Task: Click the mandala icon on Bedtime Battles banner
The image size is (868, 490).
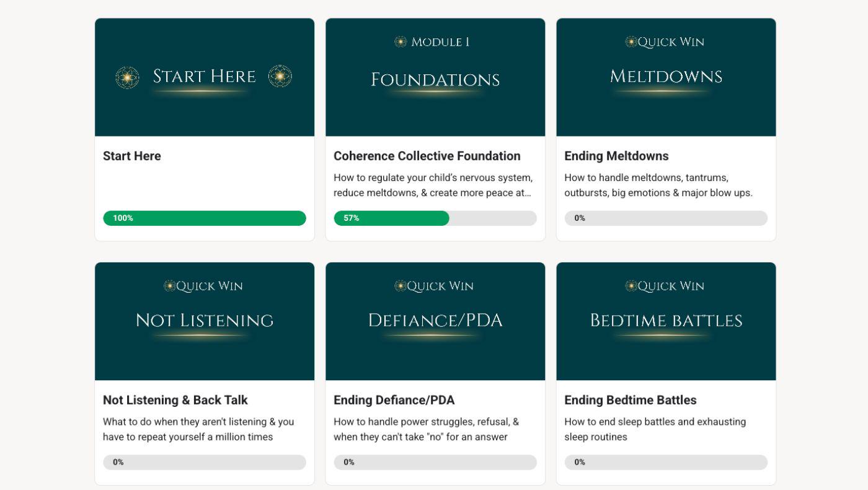Action: 631,286
